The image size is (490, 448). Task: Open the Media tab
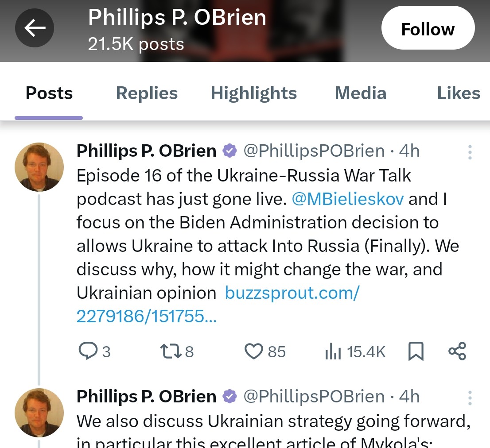pos(360,93)
